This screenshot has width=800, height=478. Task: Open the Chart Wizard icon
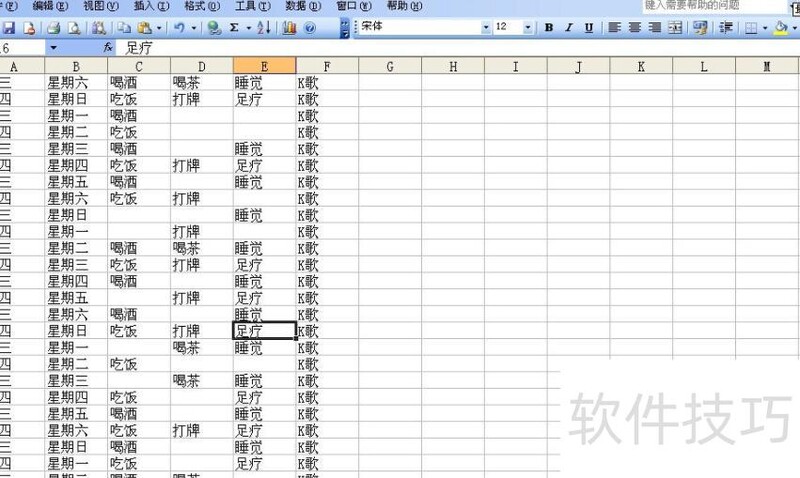click(289, 28)
